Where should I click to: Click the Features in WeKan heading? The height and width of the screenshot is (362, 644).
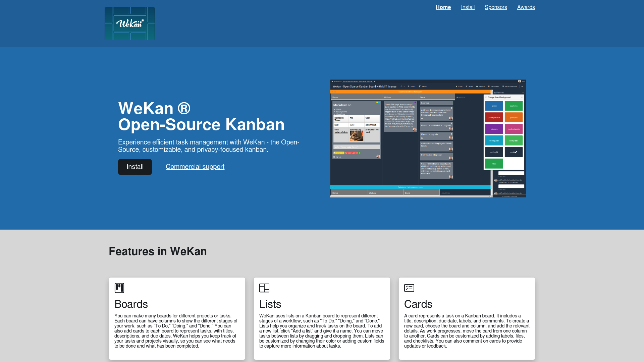pyautogui.click(x=158, y=251)
